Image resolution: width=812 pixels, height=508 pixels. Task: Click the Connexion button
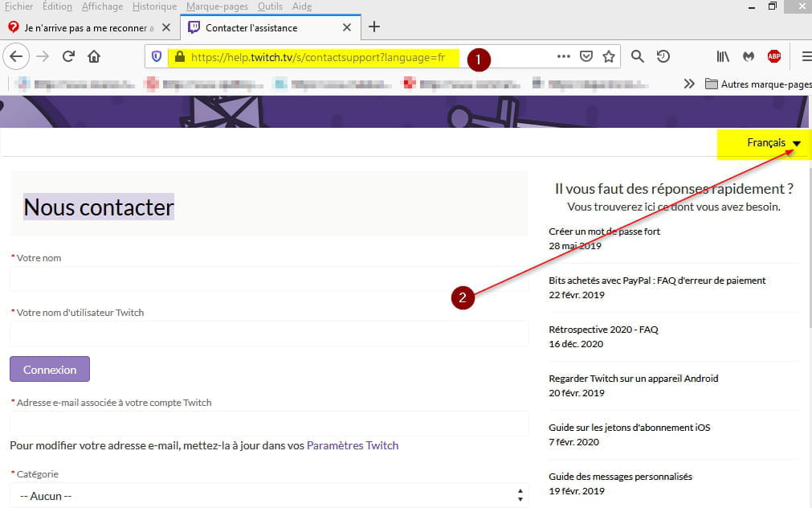tap(50, 369)
